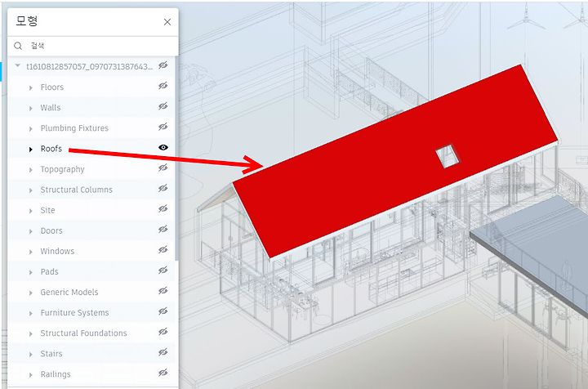Screen dimensions: 588x389
Task: Expand the Structural Columns category
Action: click(31, 190)
